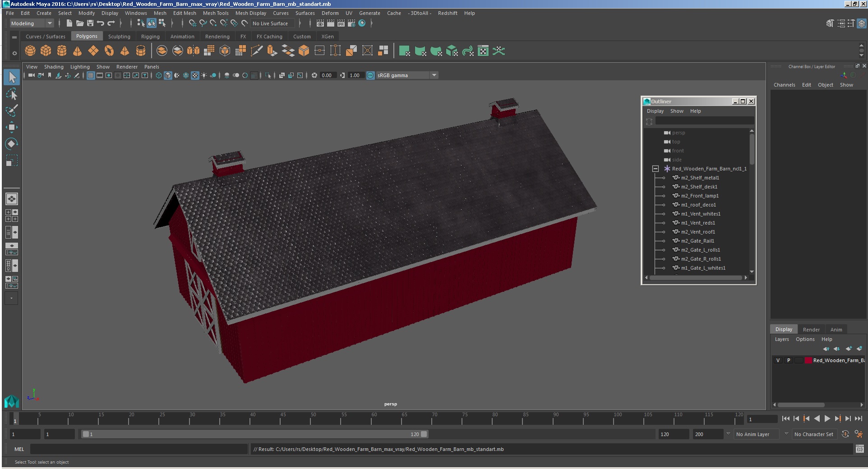Click the IPR render icon
Screen dimensions: 868x469
(341, 23)
